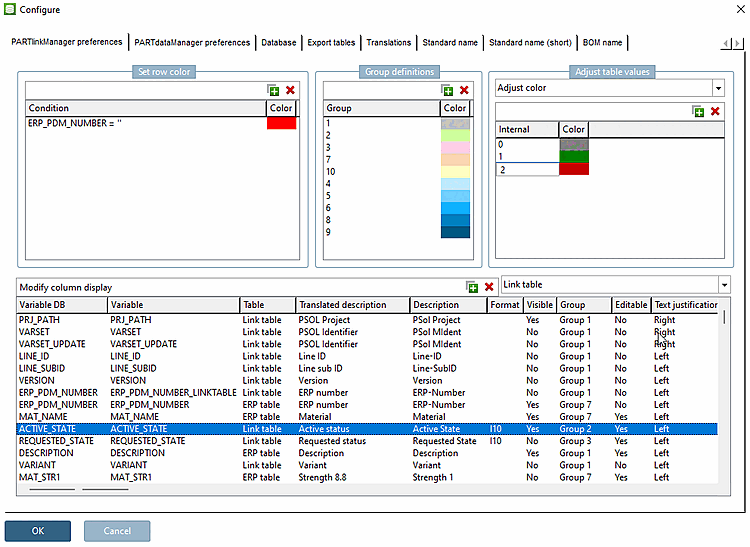This screenshot has width=750, height=547.
Task: Click red color swatch for ERP_PDM_NUMBER condition
Action: tap(281, 123)
